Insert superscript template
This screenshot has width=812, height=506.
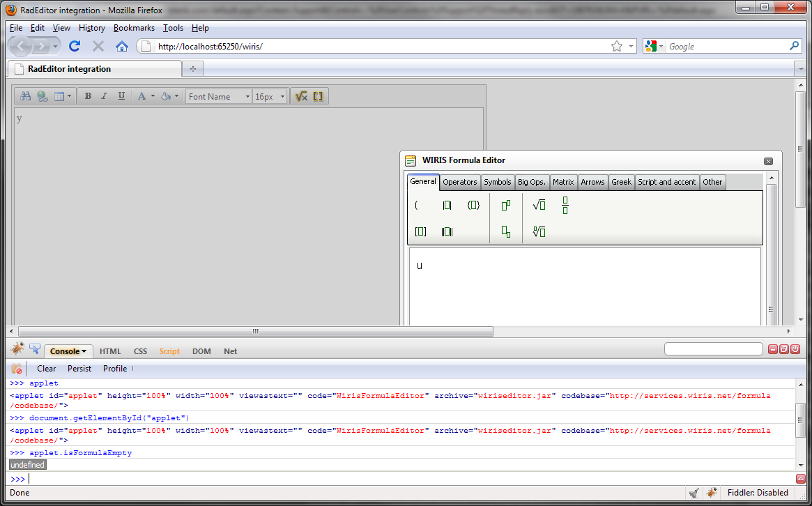506,206
